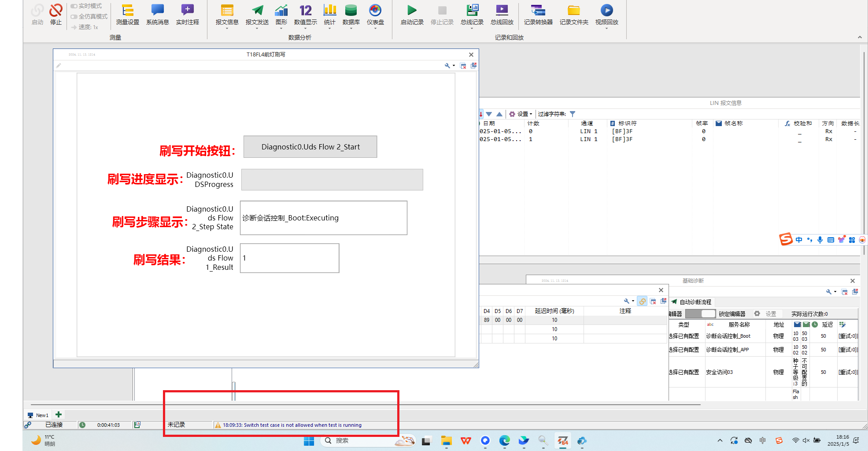Click the 刷写结果 result box showing 1
The image size is (868, 451).
click(289, 258)
